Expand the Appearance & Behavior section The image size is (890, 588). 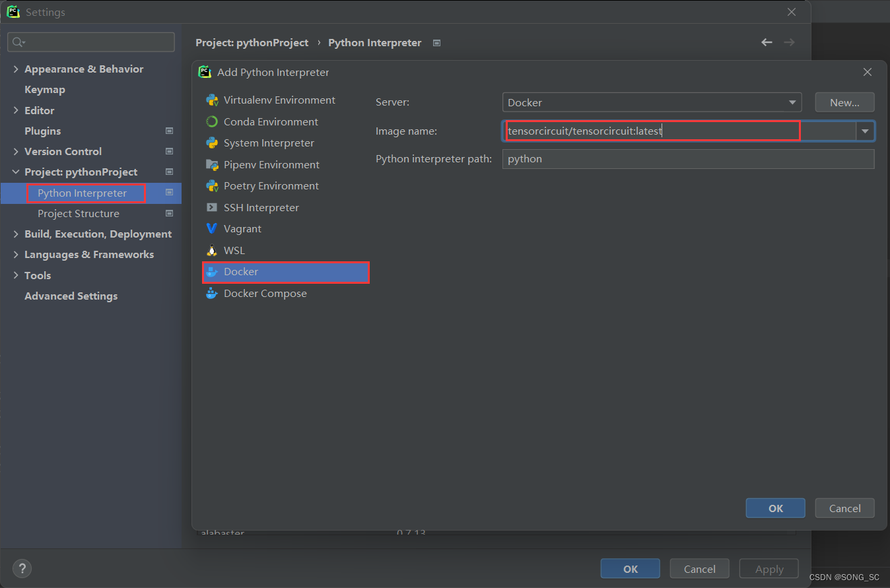(x=16, y=69)
